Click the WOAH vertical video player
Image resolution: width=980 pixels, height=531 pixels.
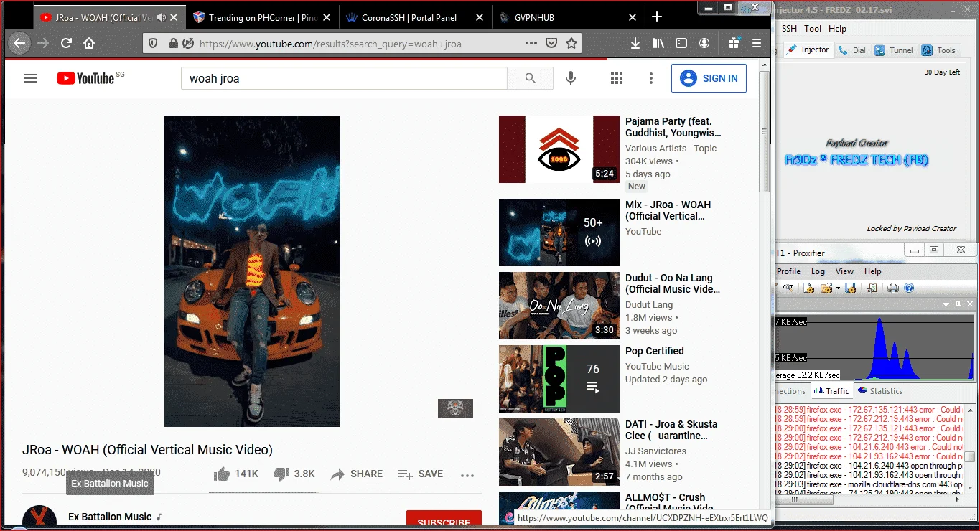252,271
